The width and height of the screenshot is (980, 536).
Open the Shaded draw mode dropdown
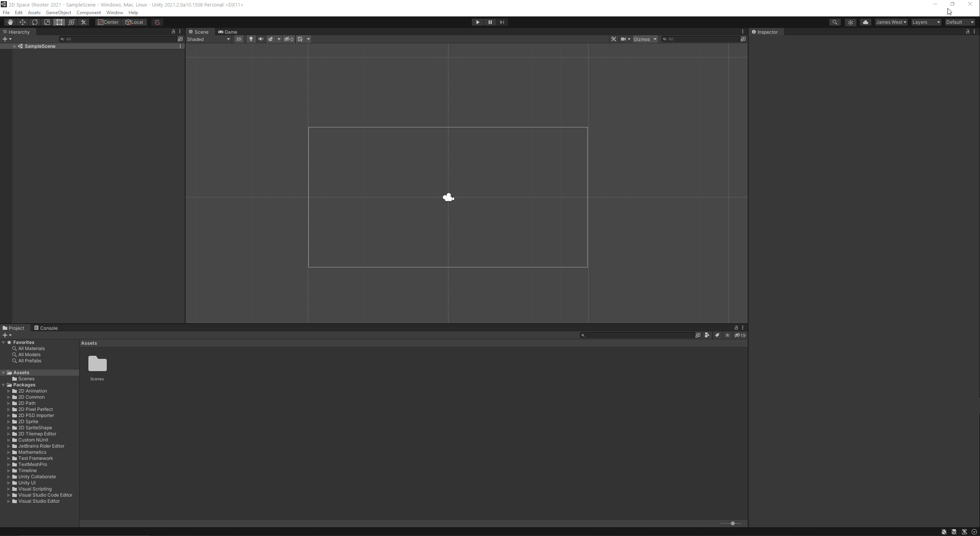[209, 39]
